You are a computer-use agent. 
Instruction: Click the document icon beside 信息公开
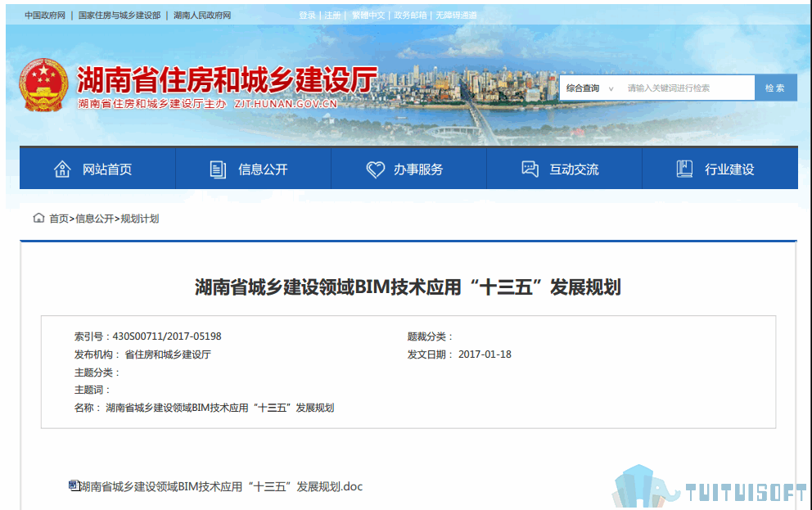coord(218,169)
